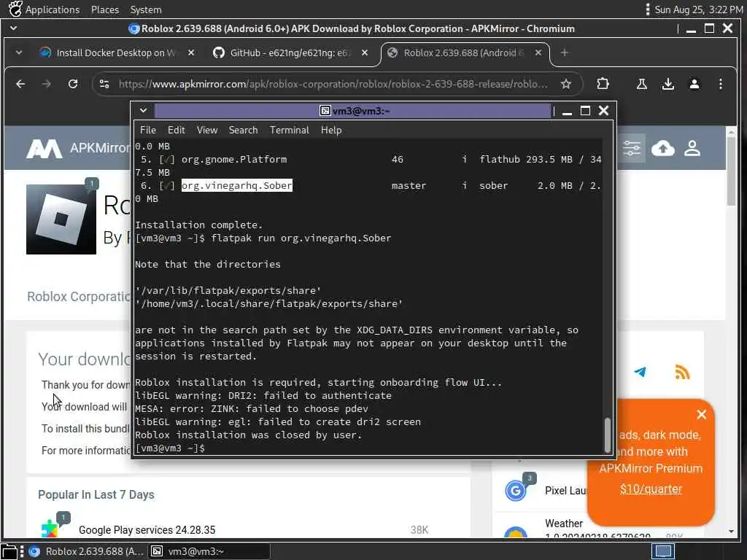
Task: Reload the APKMirror page
Action: click(x=73, y=85)
